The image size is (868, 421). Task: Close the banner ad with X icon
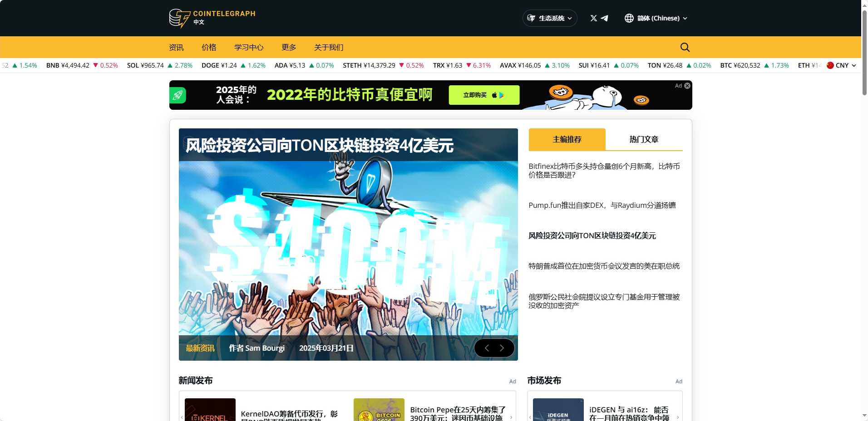click(x=687, y=86)
